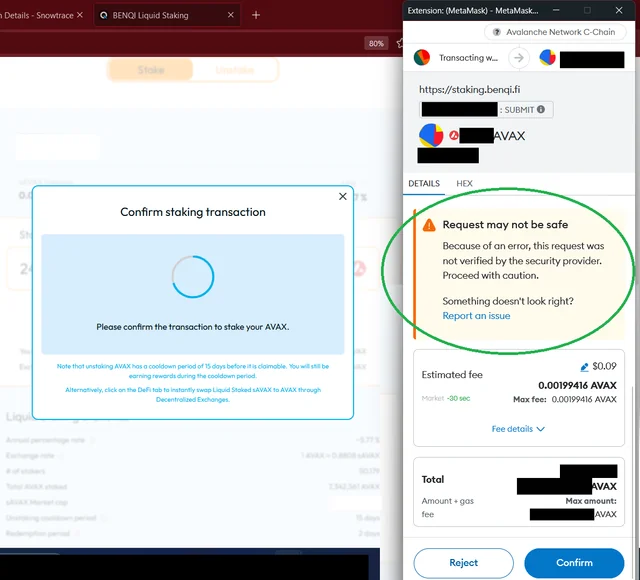Click the arrow between accounts

519,58
